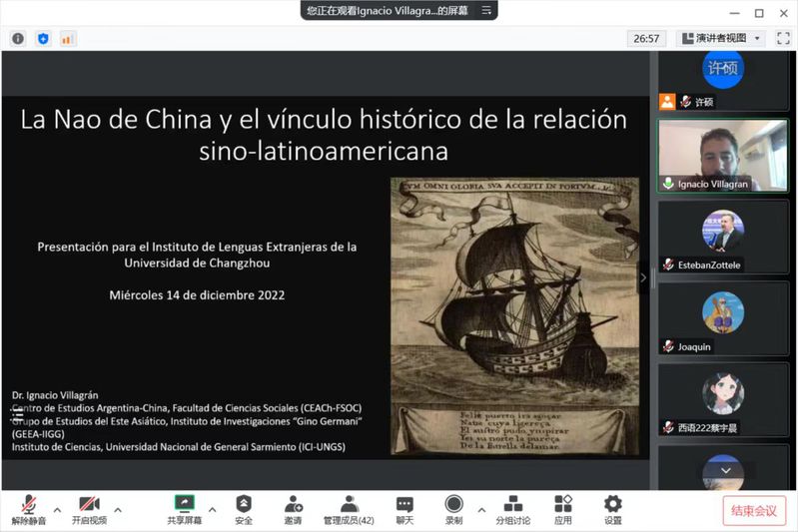Viewport: 798px width, 532px height.
Task: Select the 许硕 participant avatar tile
Action: 723,81
